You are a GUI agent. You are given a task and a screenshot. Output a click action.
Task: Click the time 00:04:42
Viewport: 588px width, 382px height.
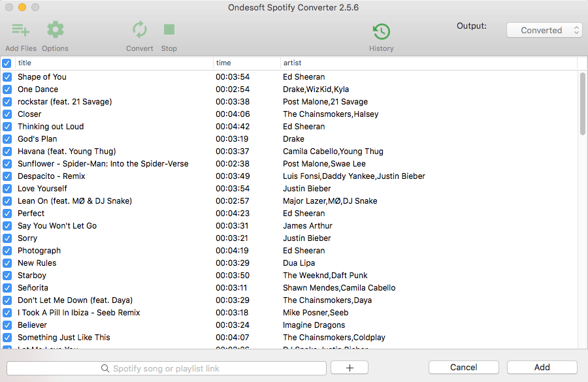coord(233,127)
